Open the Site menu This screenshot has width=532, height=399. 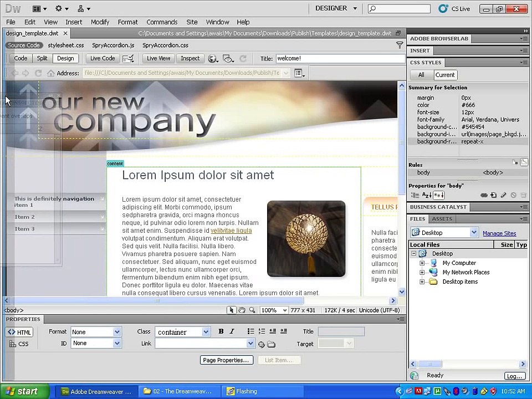tap(192, 22)
